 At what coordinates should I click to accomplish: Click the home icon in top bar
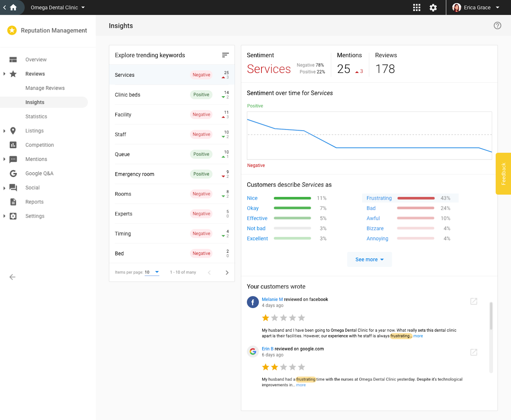pyautogui.click(x=14, y=8)
